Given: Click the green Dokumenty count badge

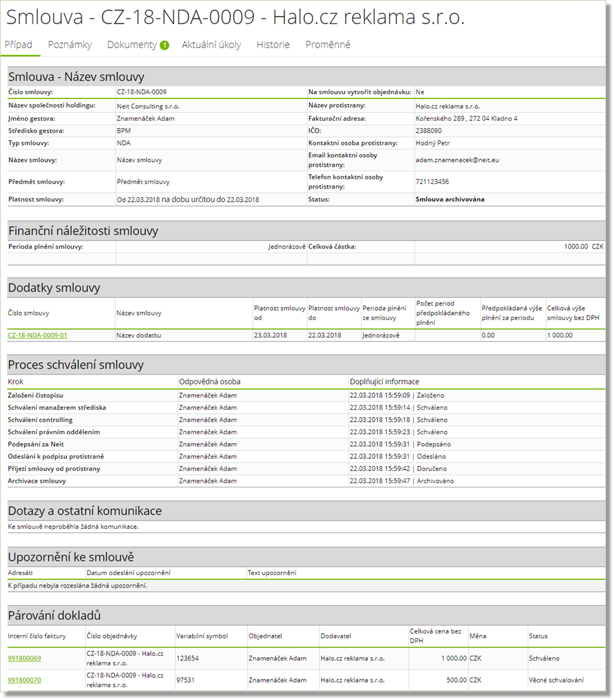Looking at the screenshot, I should tap(164, 45).
